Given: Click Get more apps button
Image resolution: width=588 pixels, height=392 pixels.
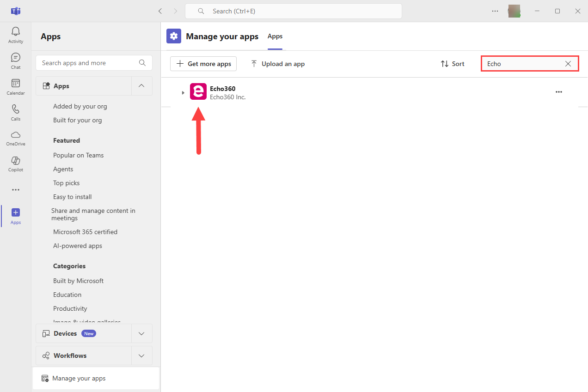Looking at the screenshot, I should tap(203, 64).
